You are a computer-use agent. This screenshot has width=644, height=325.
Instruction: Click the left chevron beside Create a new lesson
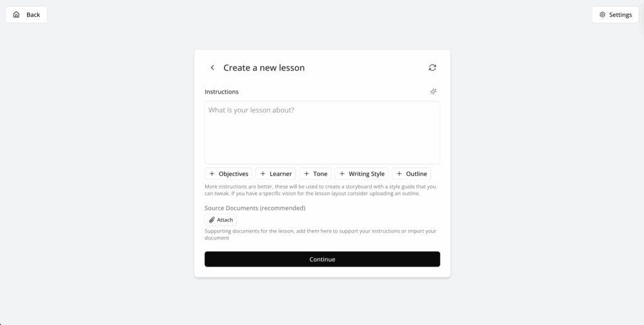pyautogui.click(x=213, y=68)
